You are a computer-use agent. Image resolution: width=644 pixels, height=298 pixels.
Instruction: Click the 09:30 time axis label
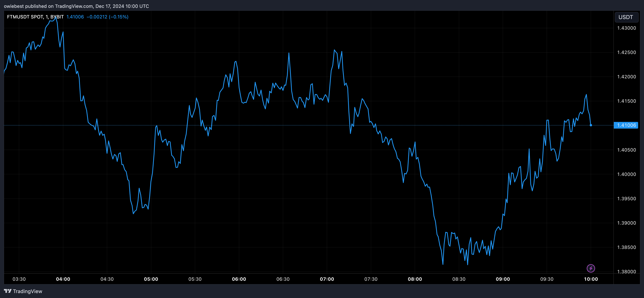pyautogui.click(x=547, y=279)
